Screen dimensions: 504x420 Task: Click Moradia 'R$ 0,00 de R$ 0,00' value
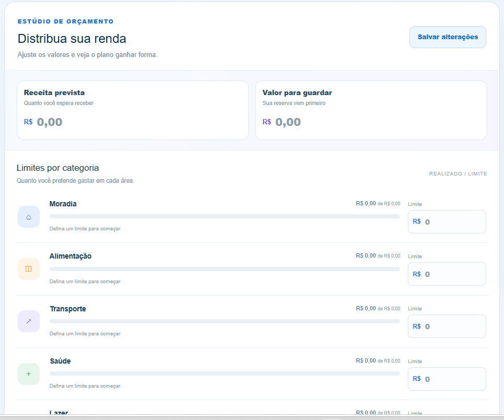click(378, 204)
